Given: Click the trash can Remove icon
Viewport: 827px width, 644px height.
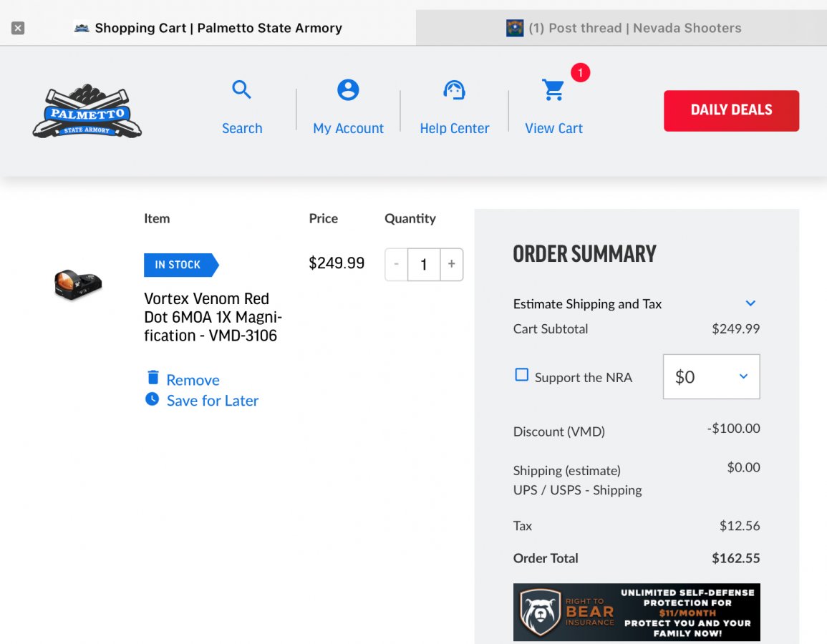Looking at the screenshot, I should [x=153, y=378].
